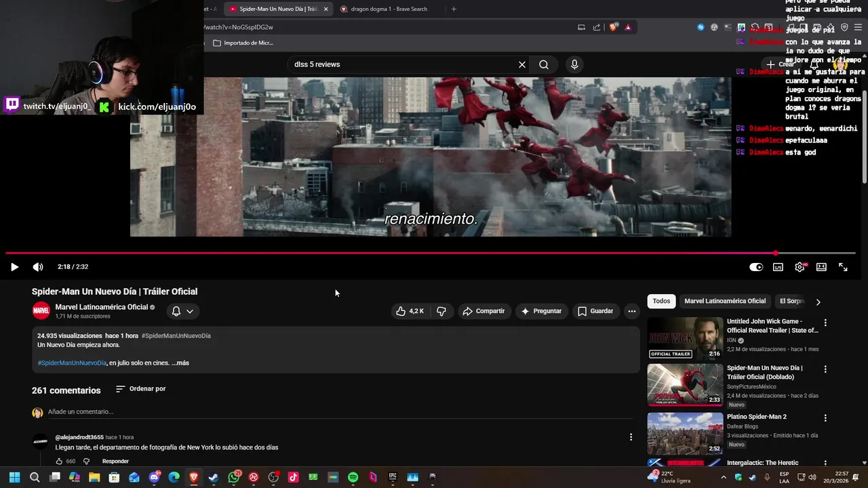Open options for John Wick Game suggestion
Image resolution: width=868 pixels, height=488 pixels.
[x=825, y=323]
